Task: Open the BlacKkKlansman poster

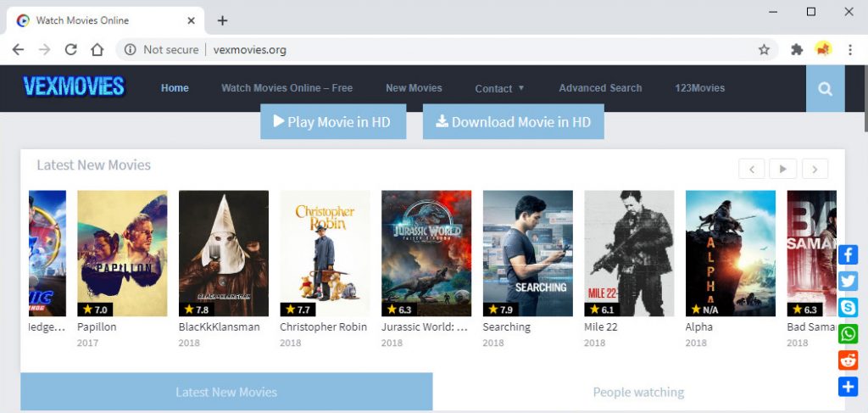Action: [224, 254]
